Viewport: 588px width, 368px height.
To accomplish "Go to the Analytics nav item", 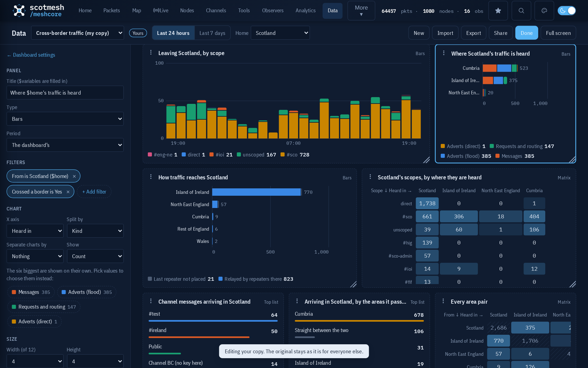I will coord(305,11).
